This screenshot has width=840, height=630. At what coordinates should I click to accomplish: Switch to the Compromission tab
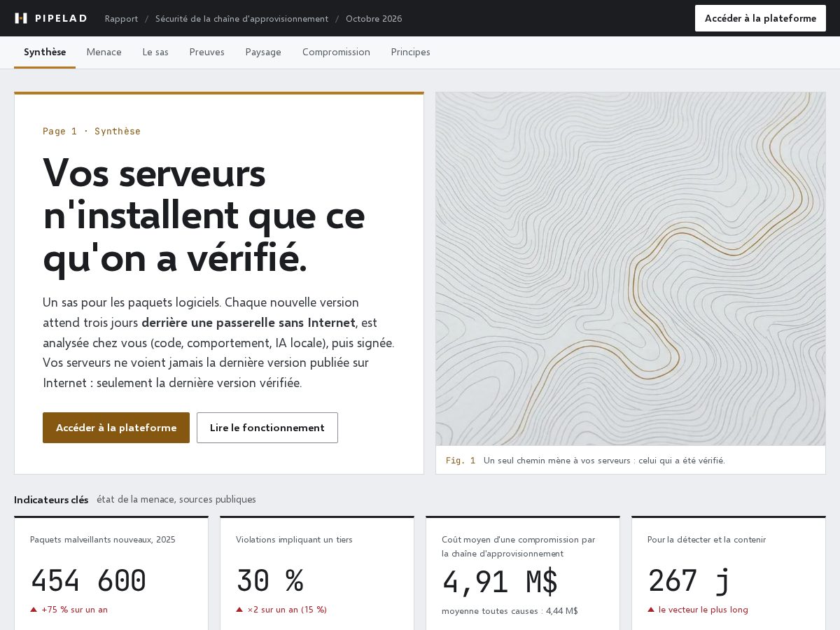(x=336, y=52)
